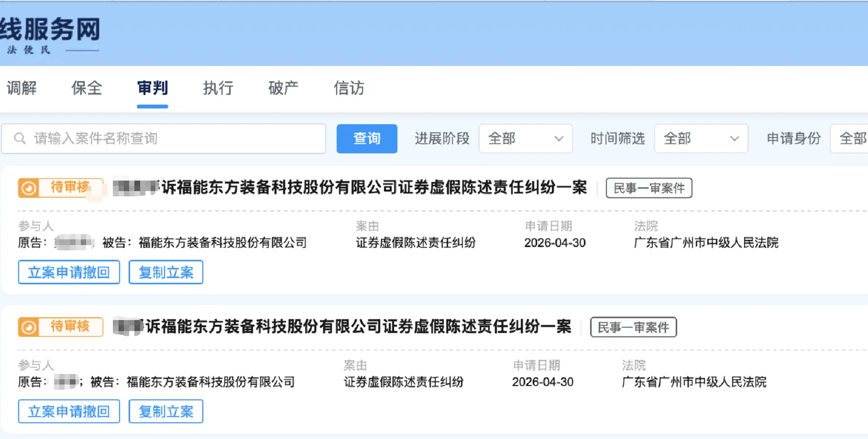The width and height of the screenshot is (868, 439).
Task: Go to the 执行 tab
Action: click(x=218, y=88)
